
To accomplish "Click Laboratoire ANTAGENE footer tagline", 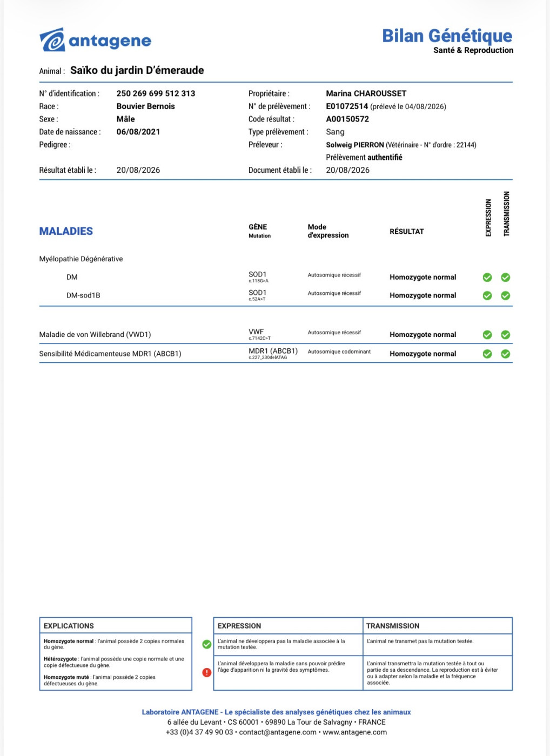I will (276, 712).
